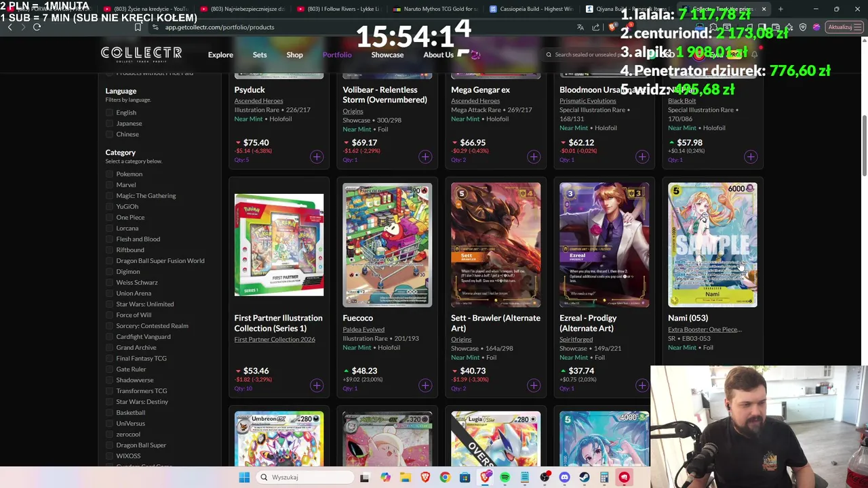Image resolution: width=868 pixels, height=488 pixels.
Task: Check the English language filter
Action: [x=109, y=113]
